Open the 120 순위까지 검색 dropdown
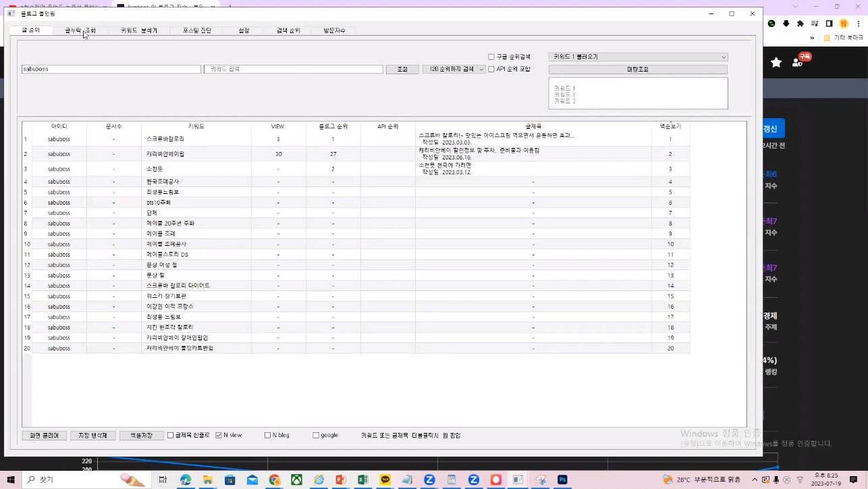 [454, 69]
